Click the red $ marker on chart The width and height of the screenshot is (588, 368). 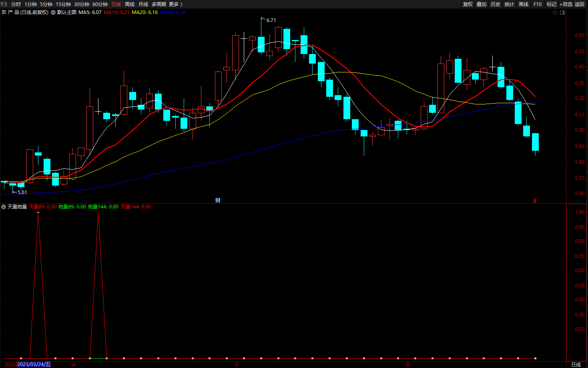point(534,201)
